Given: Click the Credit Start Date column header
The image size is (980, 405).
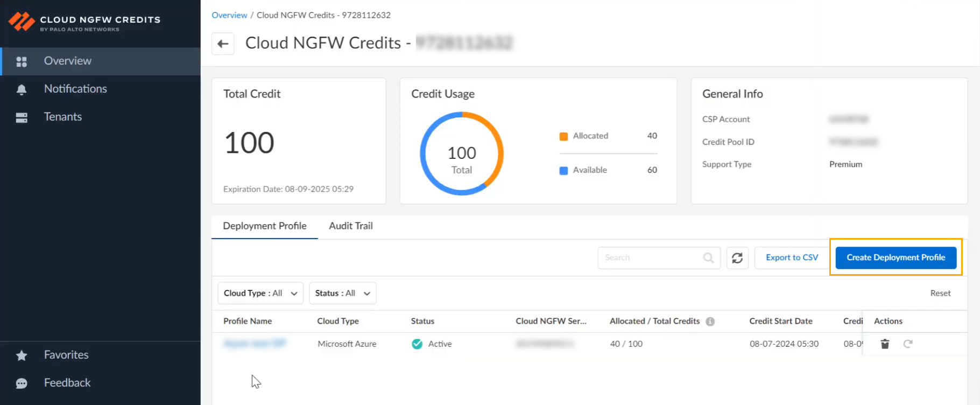Looking at the screenshot, I should pyautogui.click(x=781, y=322).
